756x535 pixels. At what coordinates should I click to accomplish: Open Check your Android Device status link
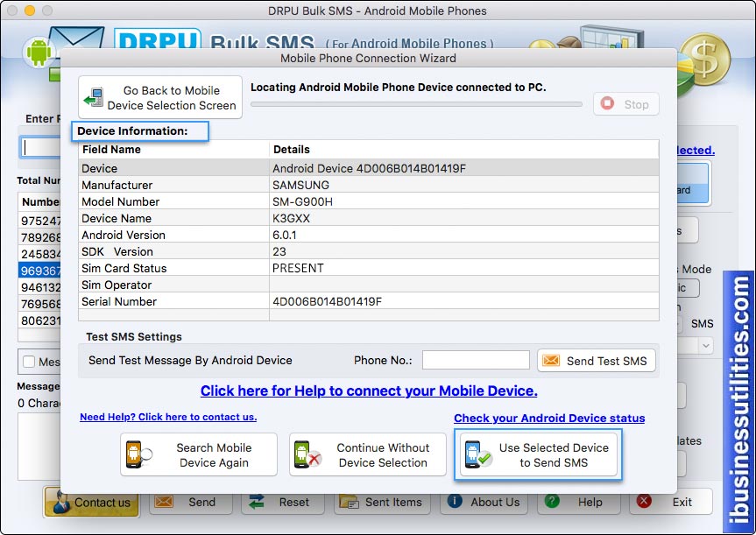[549, 419]
